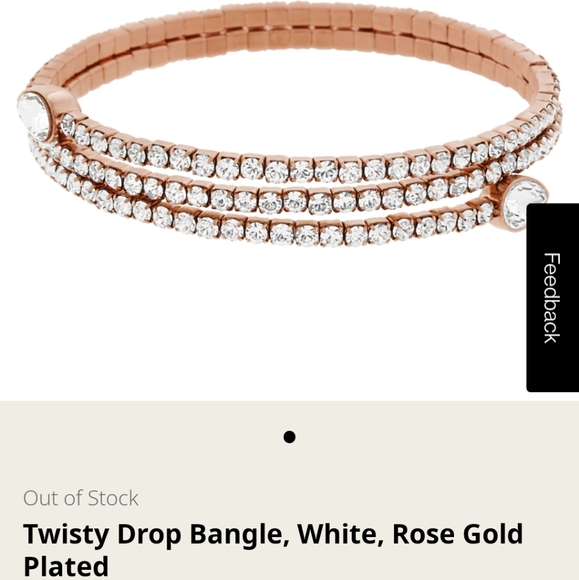Image resolution: width=579 pixels, height=580 pixels.
Task: Click the Rose Gold text in title
Action: [x=458, y=534]
